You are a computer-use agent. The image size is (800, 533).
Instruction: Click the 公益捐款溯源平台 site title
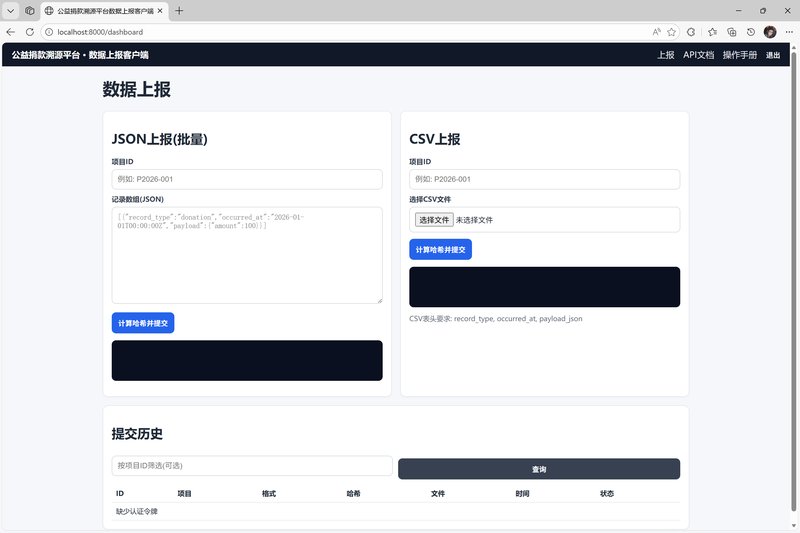click(x=80, y=55)
